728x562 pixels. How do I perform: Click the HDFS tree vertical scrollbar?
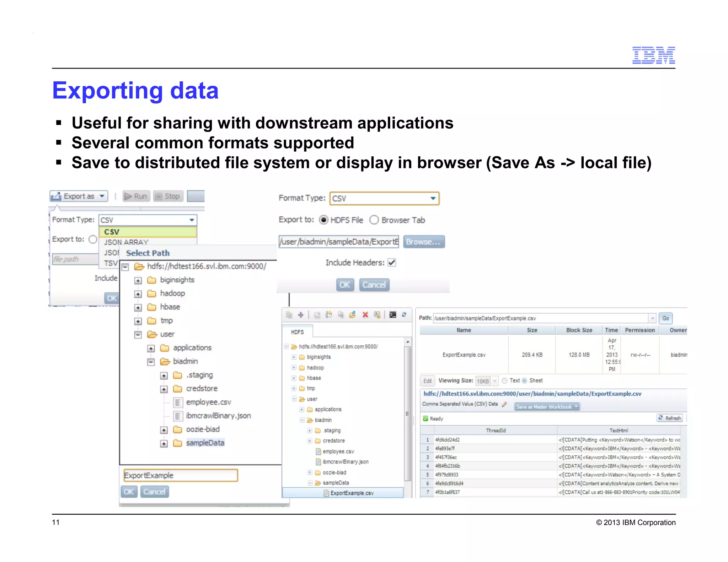tap(408, 414)
